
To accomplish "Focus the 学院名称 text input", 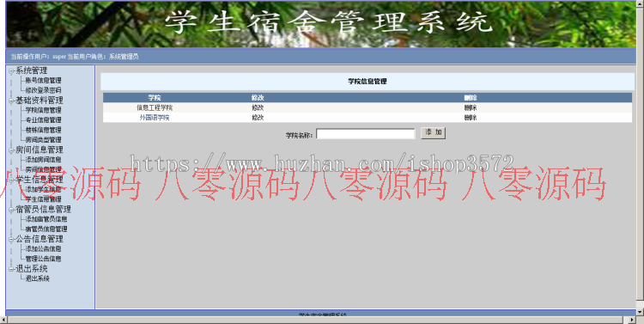I will point(366,133).
